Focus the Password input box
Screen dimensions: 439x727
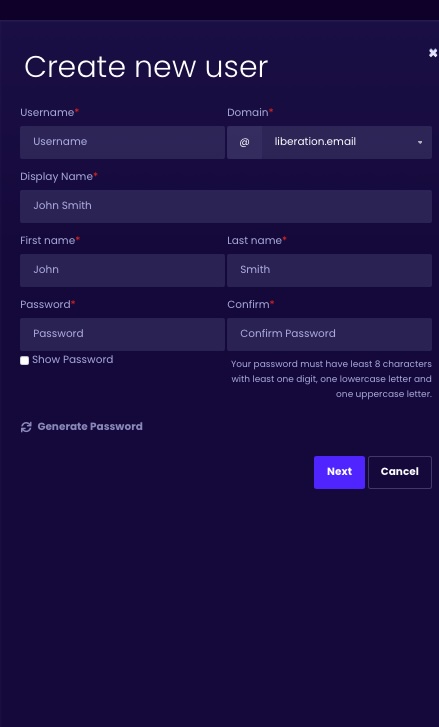(x=122, y=334)
